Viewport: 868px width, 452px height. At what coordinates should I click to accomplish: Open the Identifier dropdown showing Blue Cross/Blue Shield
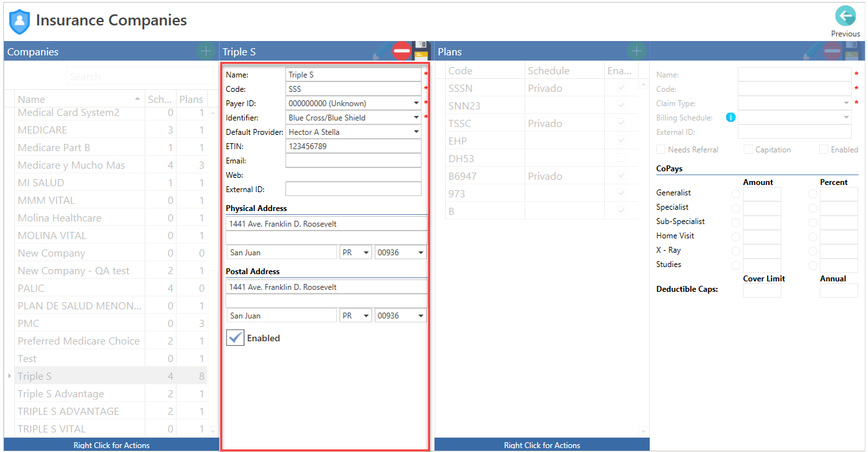pos(416,117)
